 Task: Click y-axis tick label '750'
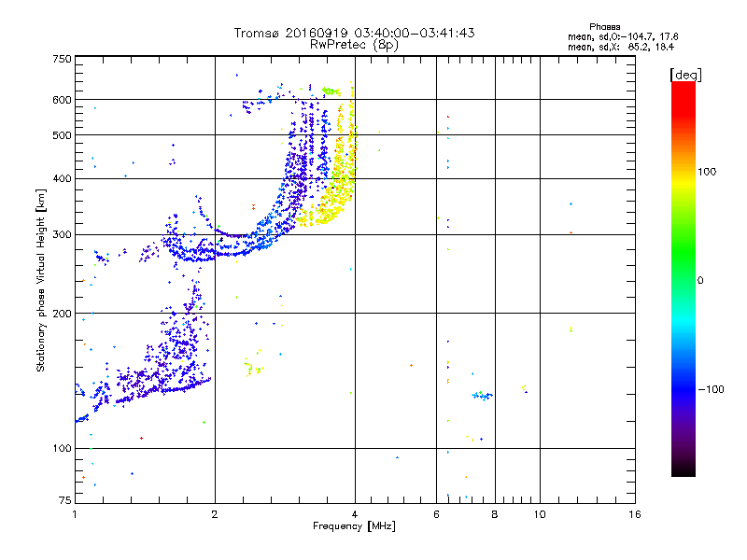(62, 59)
